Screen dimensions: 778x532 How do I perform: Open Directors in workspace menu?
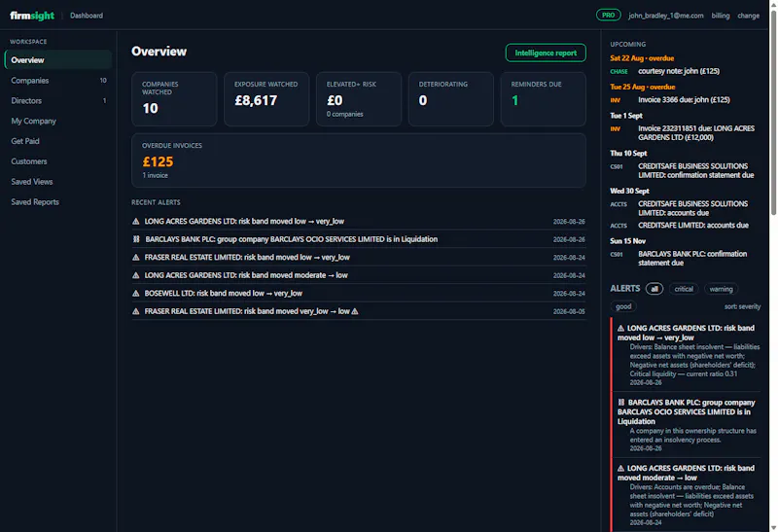[58, 101]
